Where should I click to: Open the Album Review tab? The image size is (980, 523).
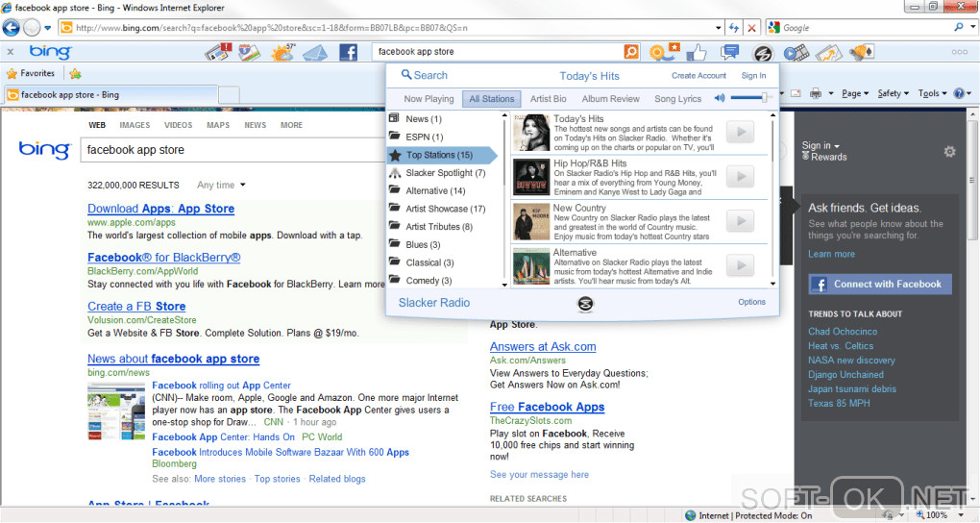(x=611, y=99)
